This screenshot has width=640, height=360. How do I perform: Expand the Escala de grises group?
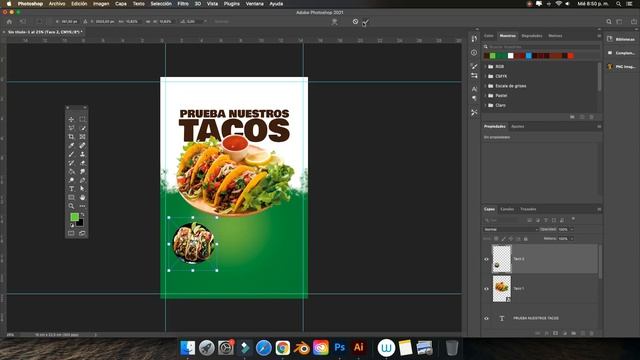tap(485, 86)
